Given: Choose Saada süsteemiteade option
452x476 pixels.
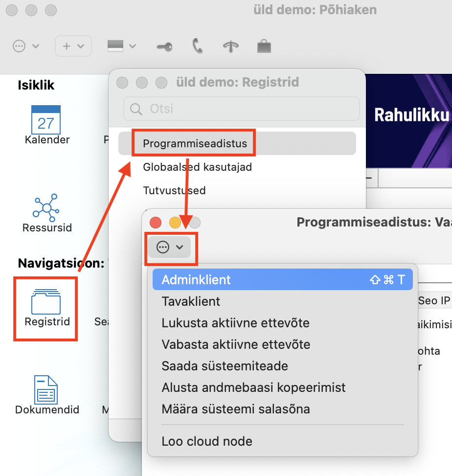Looking at the screenshot, I should [225, 366].
